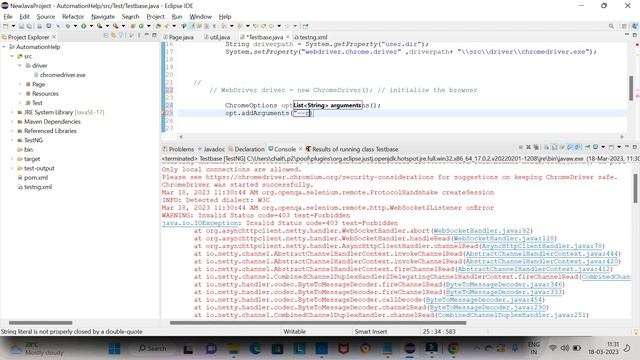Click the java.io.IOException link in Console
This screenshot has height=360, width=640.
point(200,223)
